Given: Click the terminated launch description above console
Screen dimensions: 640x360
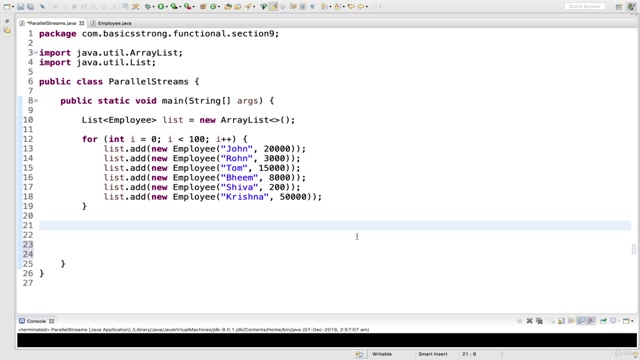Looking at the screenshot, I should pyautogui.click(x=194, y=329).
